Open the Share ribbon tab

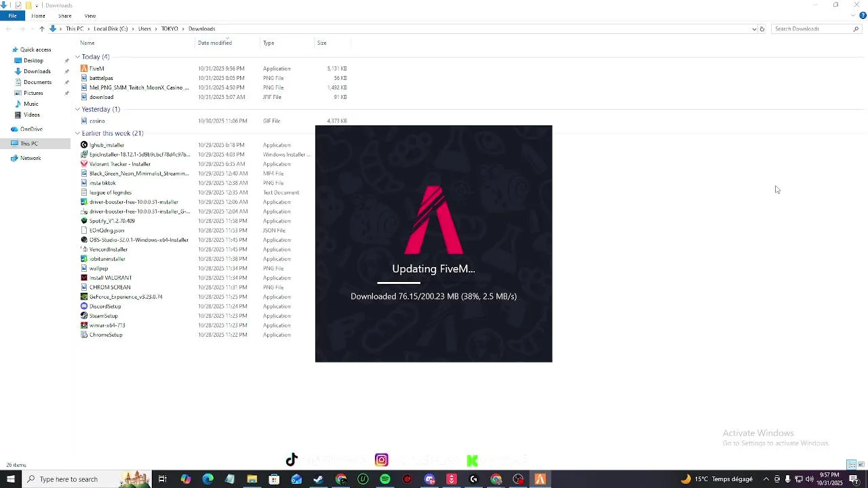click(65, 16)
